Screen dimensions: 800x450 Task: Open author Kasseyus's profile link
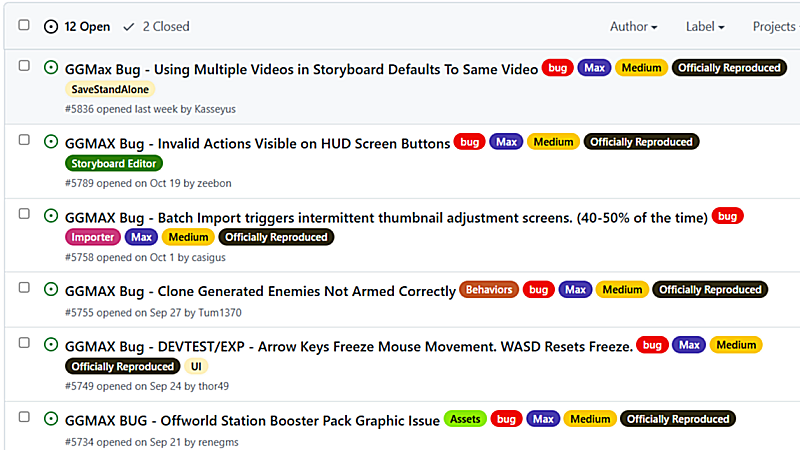tap(212, 109)
